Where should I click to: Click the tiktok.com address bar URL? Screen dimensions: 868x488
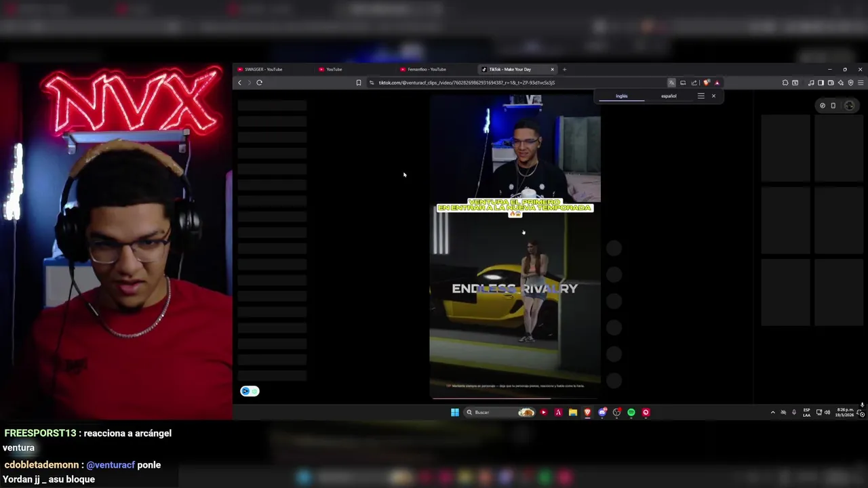tap(467, 83)
